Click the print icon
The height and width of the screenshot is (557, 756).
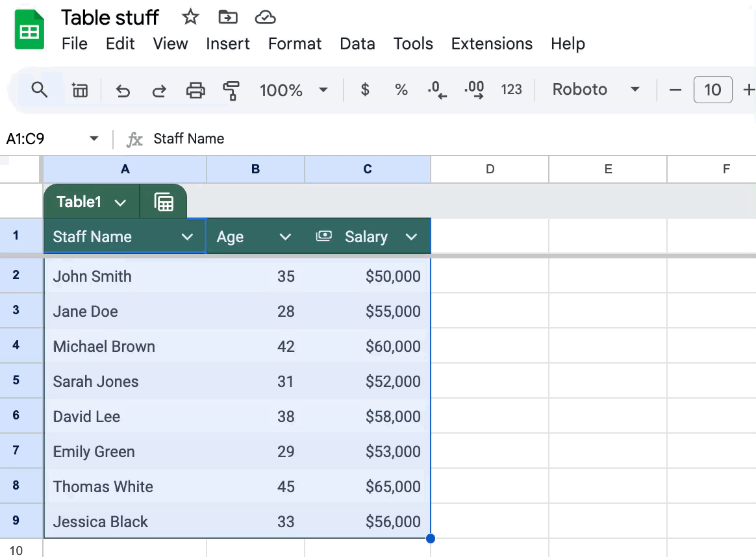point(195,90)
